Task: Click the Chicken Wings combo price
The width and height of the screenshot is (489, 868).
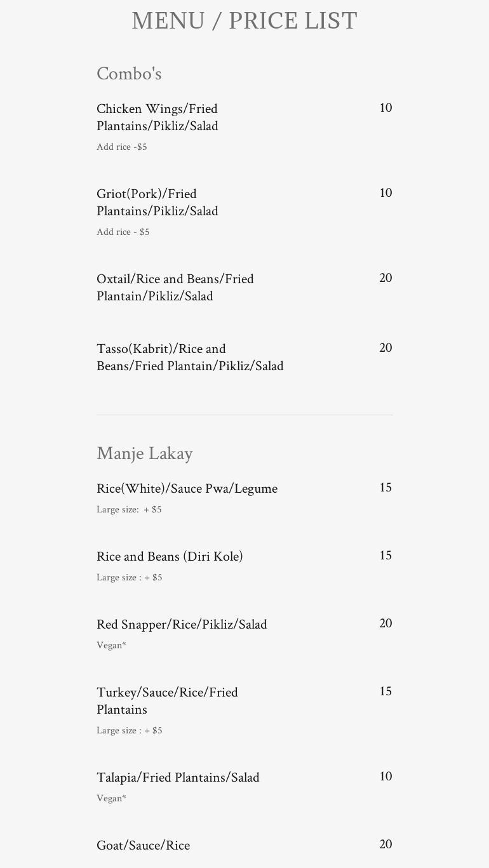Action: 385,108
